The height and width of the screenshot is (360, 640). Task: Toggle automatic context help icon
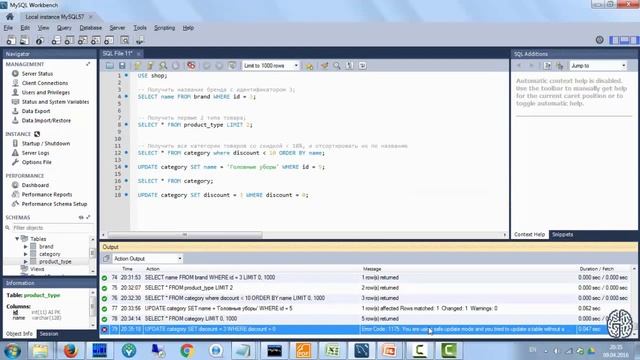click(560, 65)
